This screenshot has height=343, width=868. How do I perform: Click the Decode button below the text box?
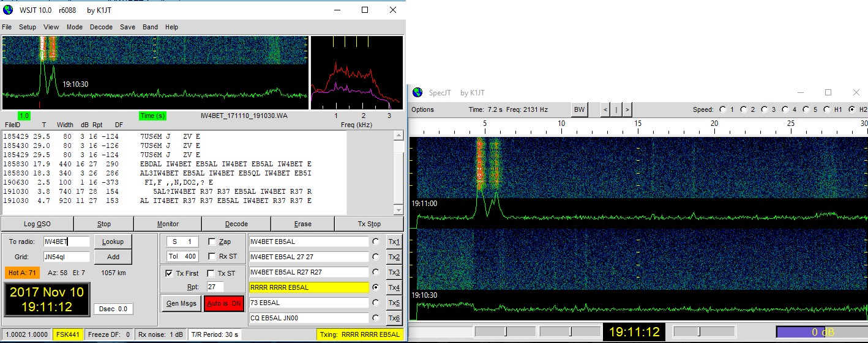point(236,224)
